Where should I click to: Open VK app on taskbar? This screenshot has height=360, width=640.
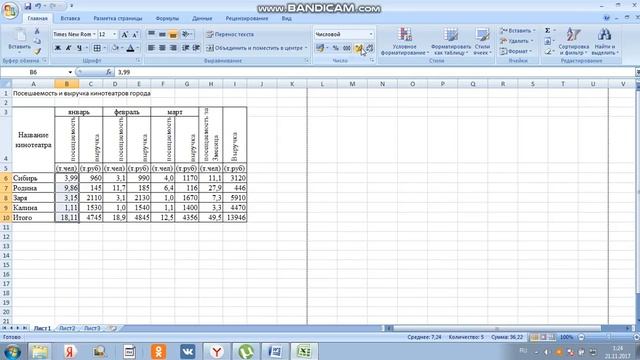[x=187, y=351]
